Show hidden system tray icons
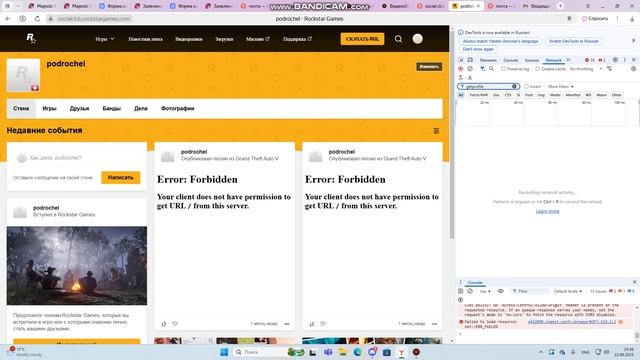 click(x=541, y=352)
